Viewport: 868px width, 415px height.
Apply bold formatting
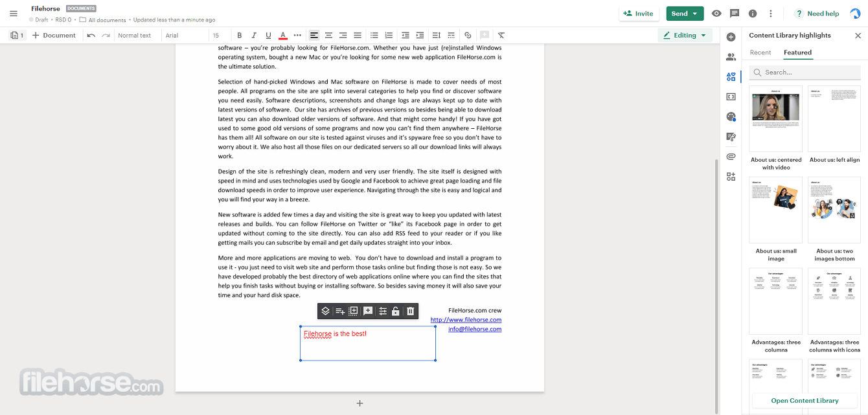pos(239,36)
